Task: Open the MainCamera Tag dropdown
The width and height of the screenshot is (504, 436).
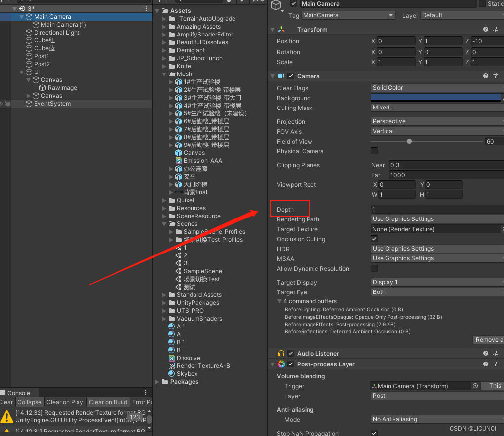Action: [348, 15]
